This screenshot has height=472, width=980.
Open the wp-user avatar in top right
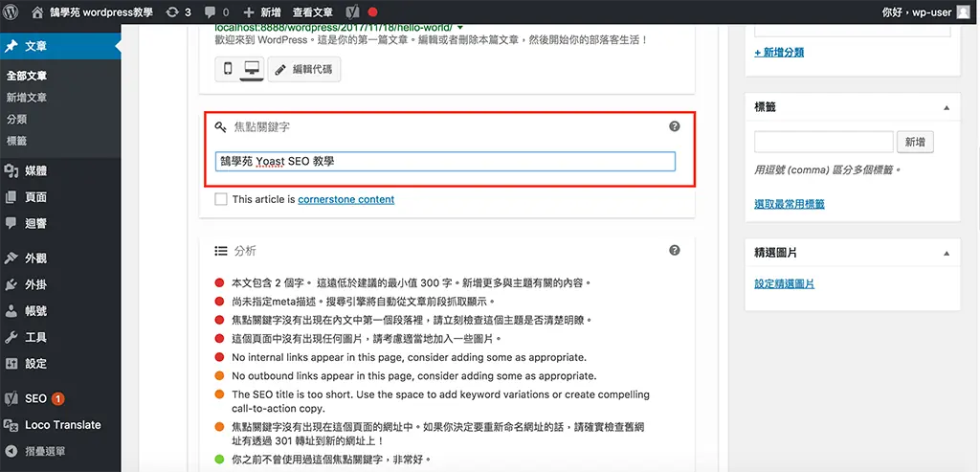(963, 11)
